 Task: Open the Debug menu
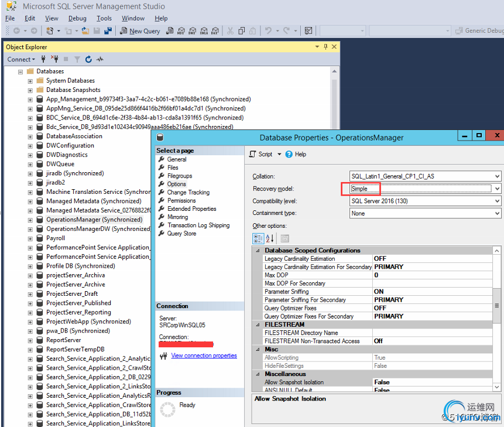coord(77,18)
